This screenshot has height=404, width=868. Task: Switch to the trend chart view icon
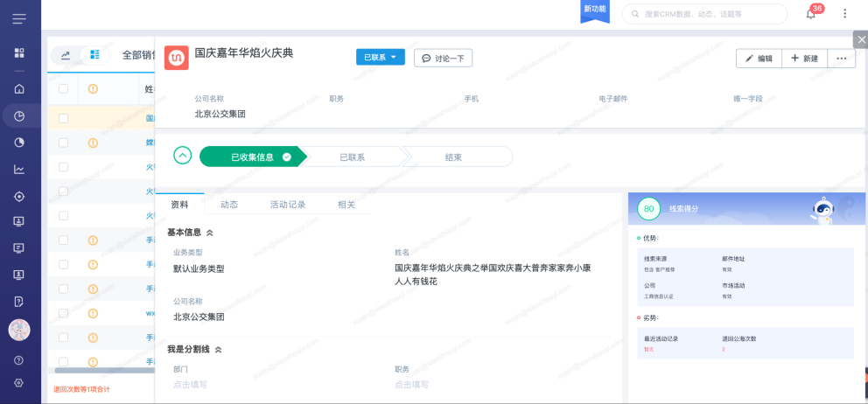[x=66, y=55]
